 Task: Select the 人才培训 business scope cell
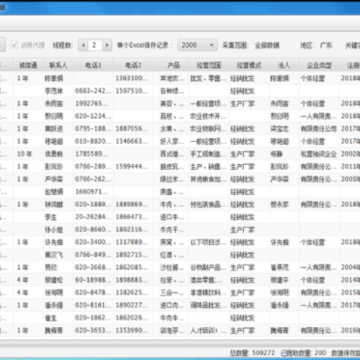[208, 331]
